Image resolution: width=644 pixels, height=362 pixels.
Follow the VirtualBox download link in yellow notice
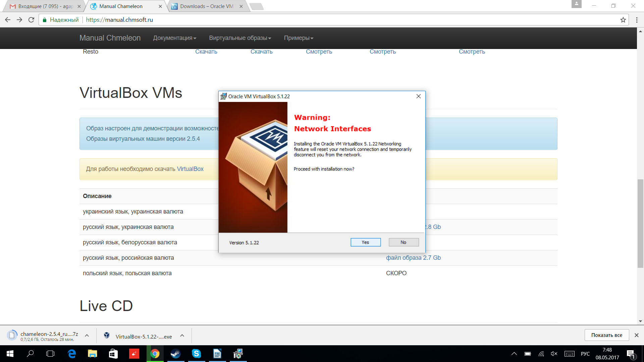(190, 169)
